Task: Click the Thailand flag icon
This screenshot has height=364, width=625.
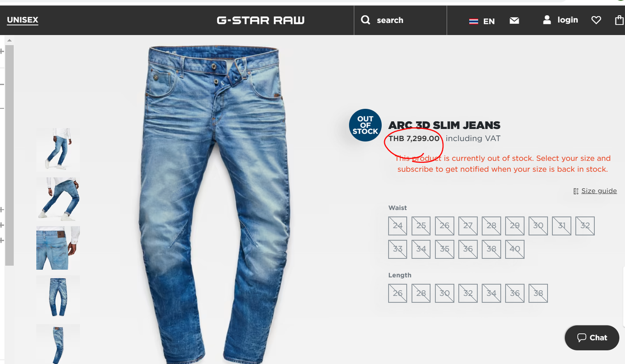Action: click(473, 21)
